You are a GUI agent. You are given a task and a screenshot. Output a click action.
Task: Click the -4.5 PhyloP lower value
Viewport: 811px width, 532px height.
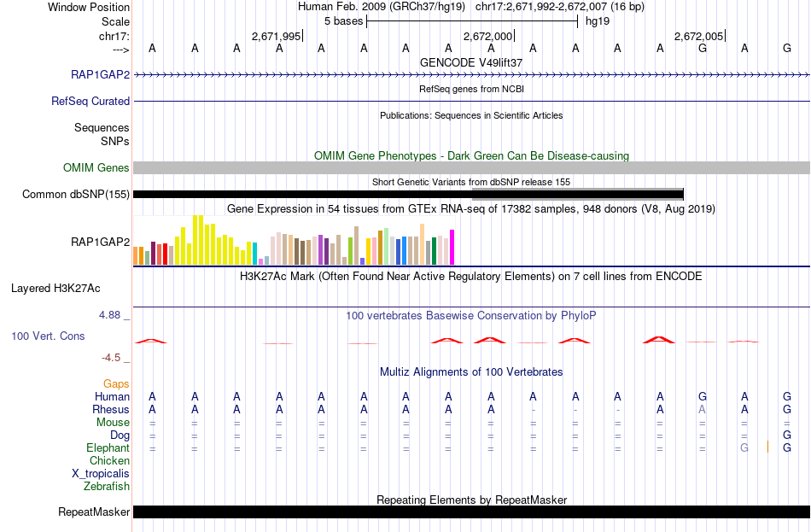coord(111,358)
